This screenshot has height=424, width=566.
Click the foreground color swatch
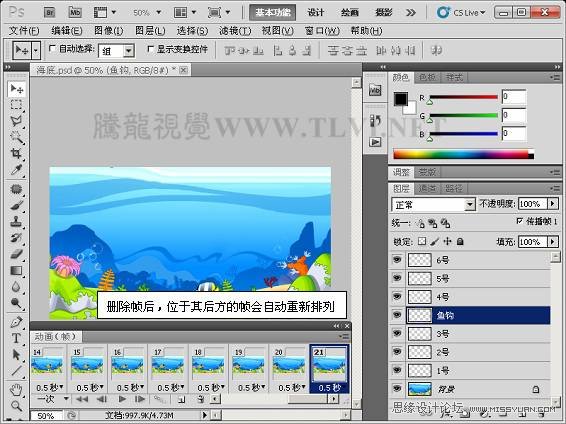pyautogui.click(x=401, y=99)
